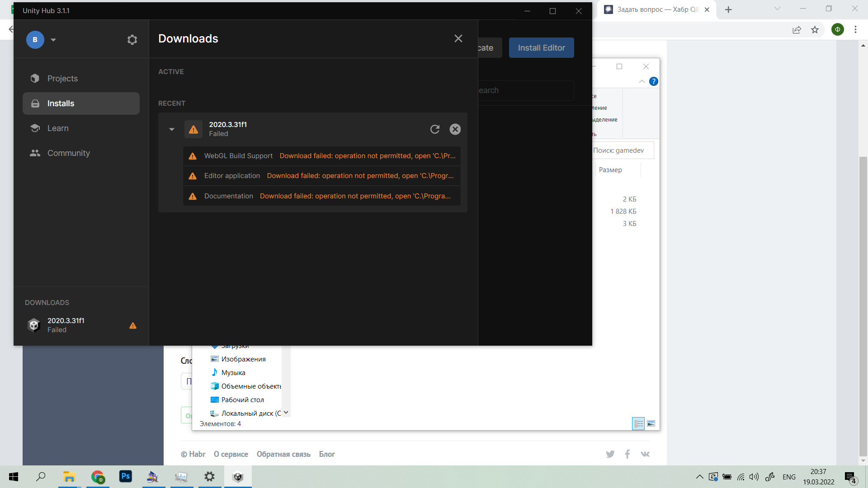Click sidebar download warning triangle
Image resolution: width=868 pixels, height=488 pixels.
coord(133,325)
